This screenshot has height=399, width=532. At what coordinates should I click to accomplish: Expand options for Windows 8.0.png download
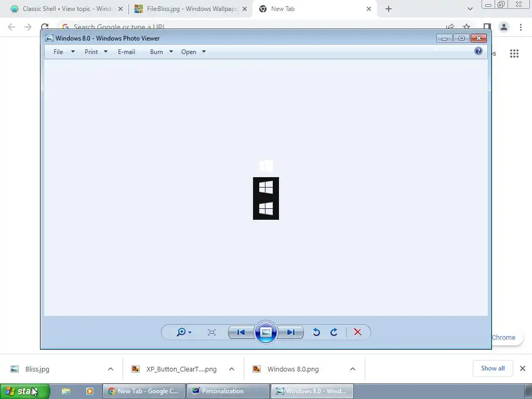tap(353, 369)
